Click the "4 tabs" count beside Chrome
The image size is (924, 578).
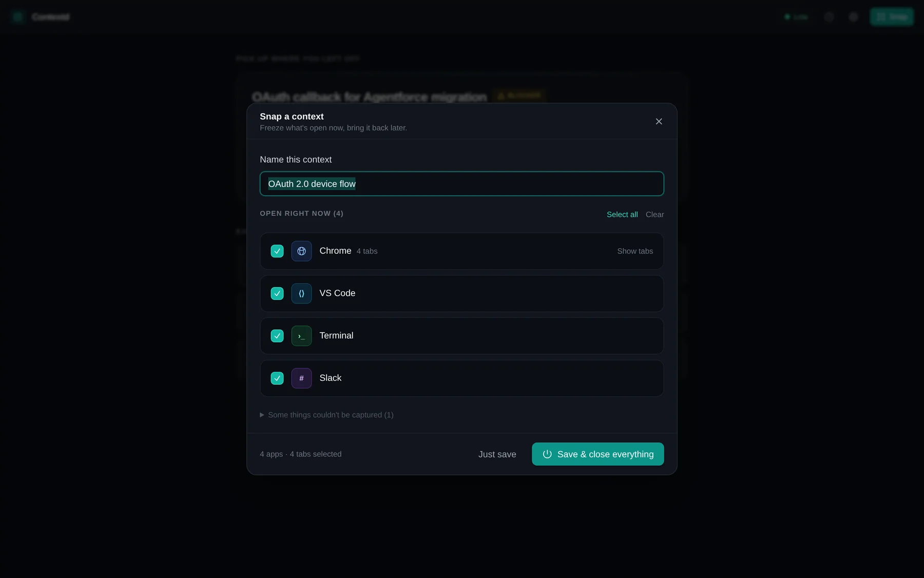pos(367,251)
